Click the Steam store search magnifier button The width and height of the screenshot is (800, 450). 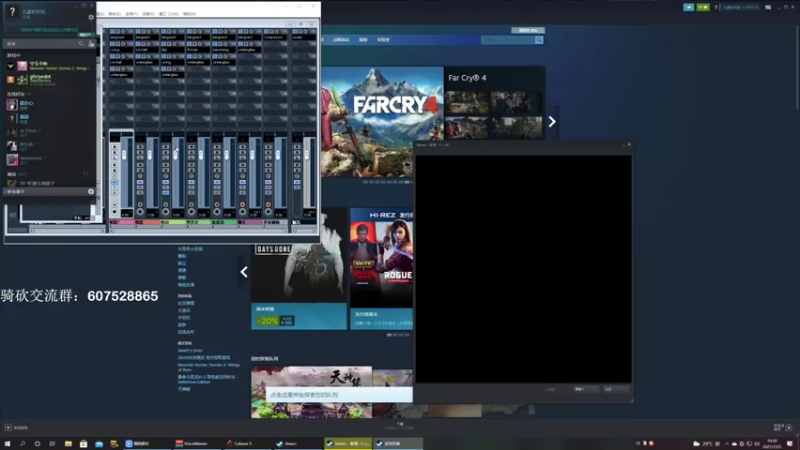539,40
